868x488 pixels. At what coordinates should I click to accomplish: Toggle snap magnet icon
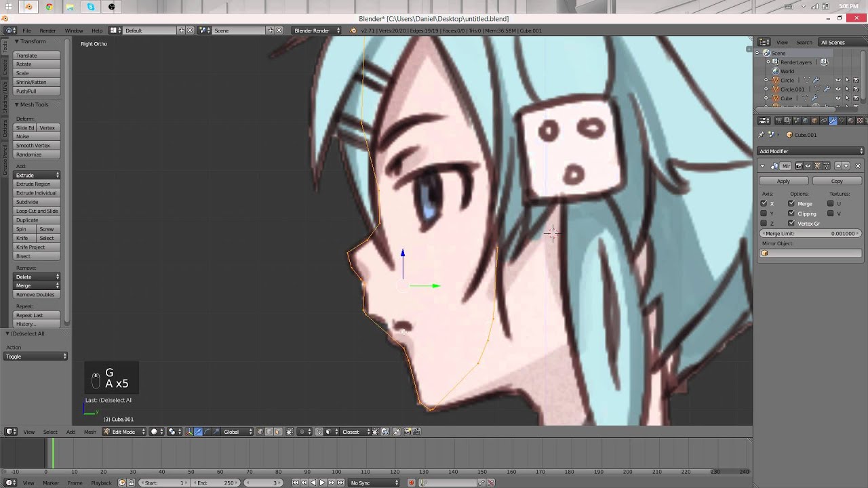tap(319, 432)
